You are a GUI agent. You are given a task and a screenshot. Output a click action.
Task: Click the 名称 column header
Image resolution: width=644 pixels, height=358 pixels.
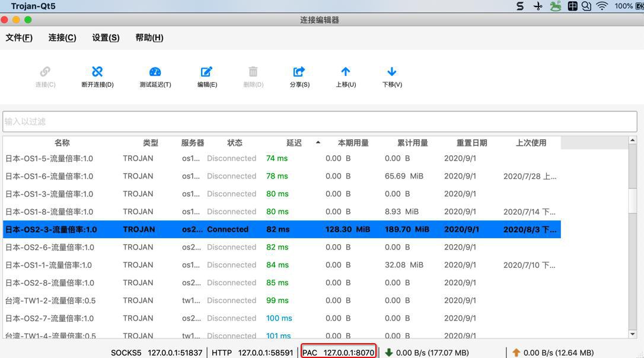(x=62, y=143)
